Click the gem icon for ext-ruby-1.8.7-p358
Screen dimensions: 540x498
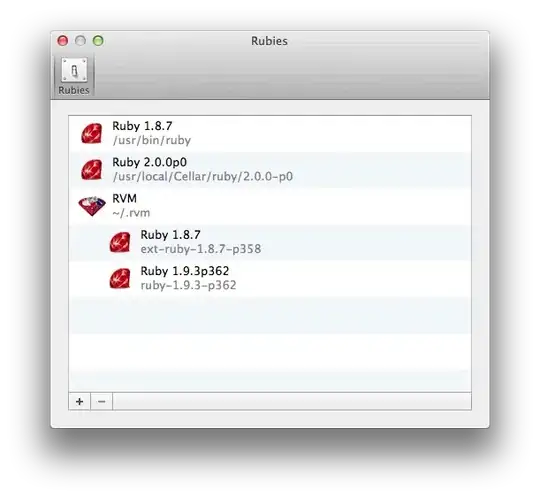point(120,242)
